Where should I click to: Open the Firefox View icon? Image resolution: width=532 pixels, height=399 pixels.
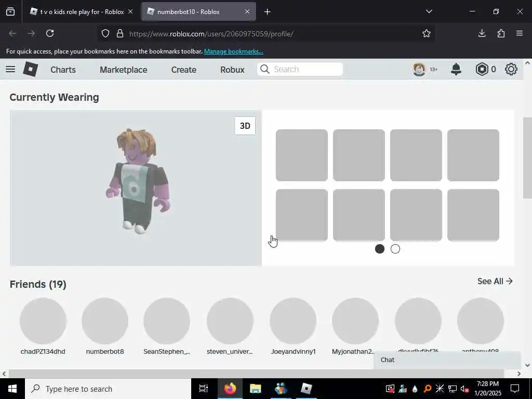[x=10, y=12]
